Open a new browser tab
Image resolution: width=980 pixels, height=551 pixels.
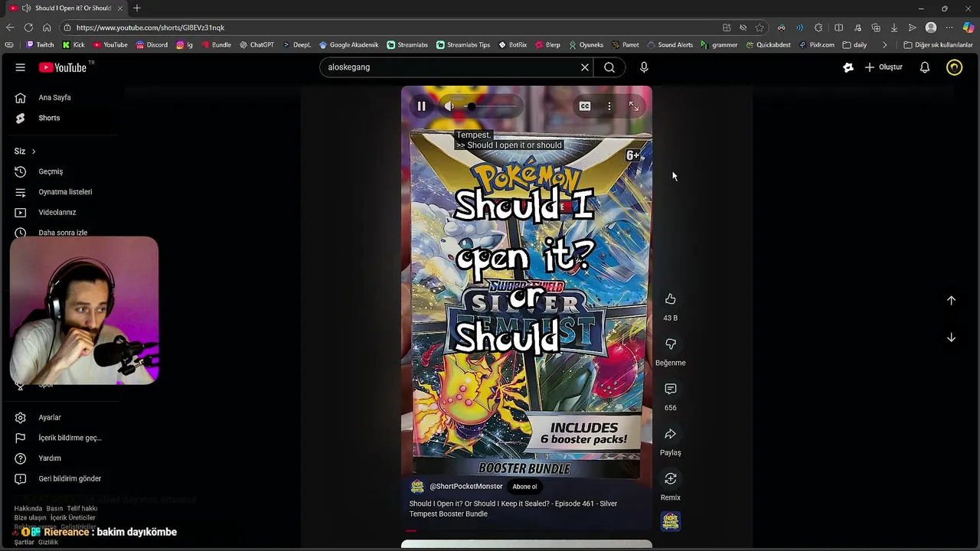coord(137,8)
